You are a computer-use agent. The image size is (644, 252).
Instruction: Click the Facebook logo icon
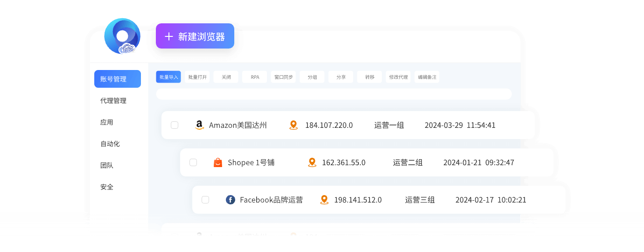click(x=230, y=200)
